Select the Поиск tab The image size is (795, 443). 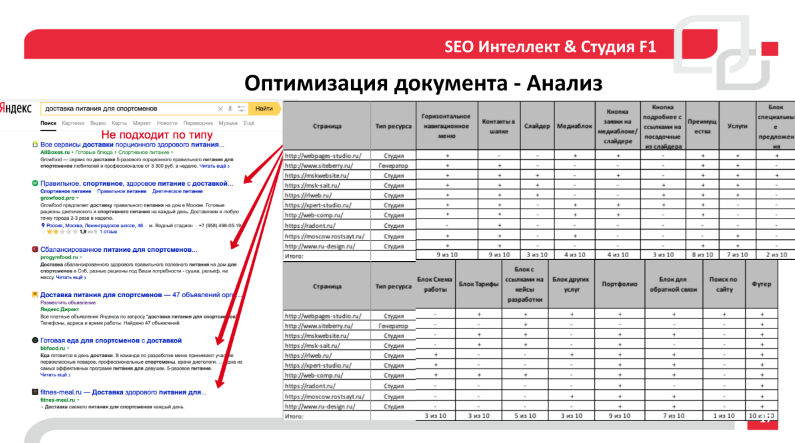[x=48, y=123]
